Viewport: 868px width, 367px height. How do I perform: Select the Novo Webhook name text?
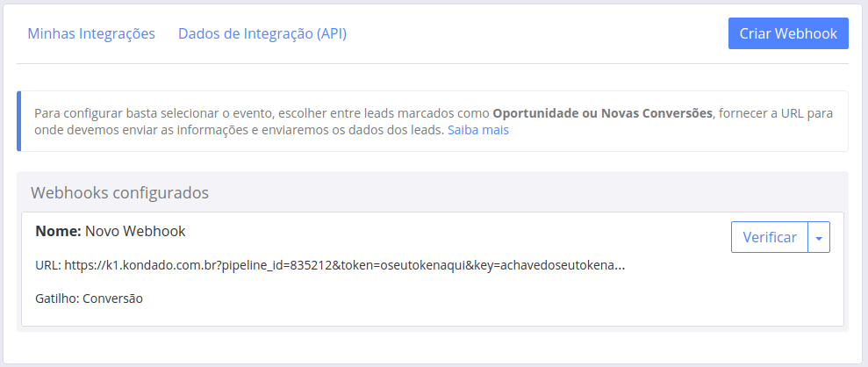(135, 231)
